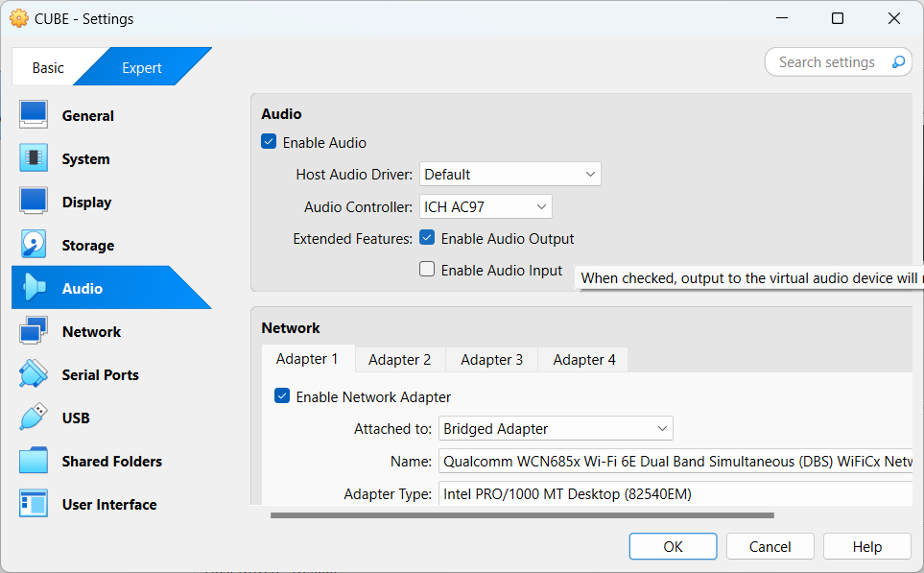
Task: Click the Storage disk icon
Action: tap(34, 245)
